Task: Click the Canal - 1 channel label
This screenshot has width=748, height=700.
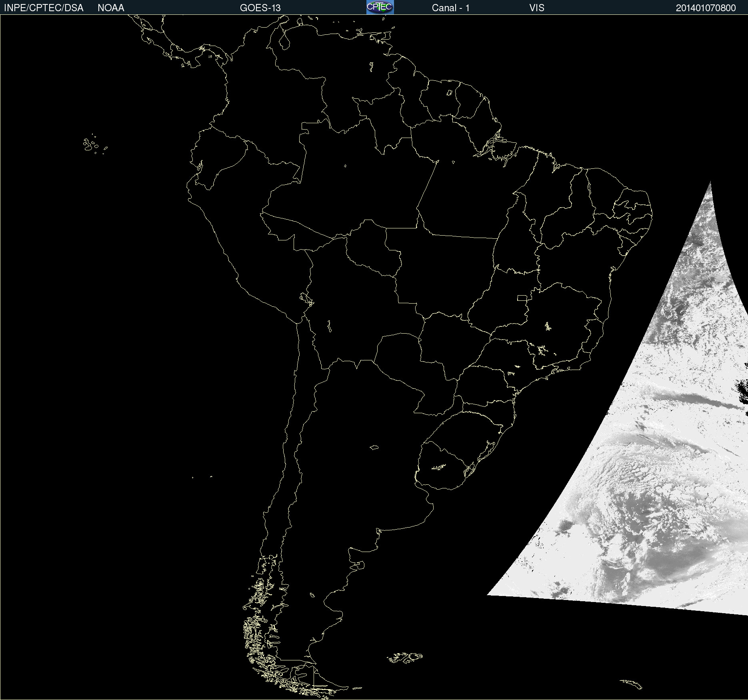Action: point(451,8)
